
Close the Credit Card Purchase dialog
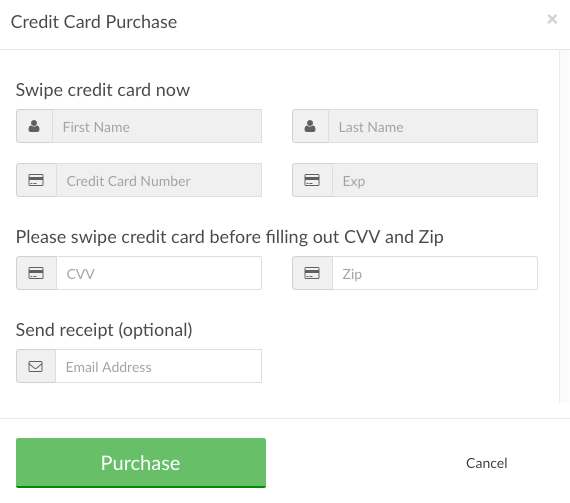click(552, 19)
